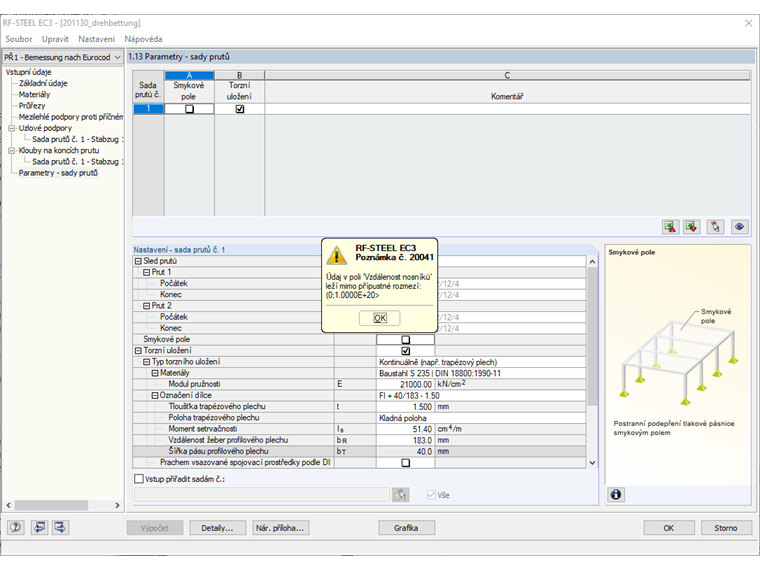
Task: Click the Storno button
Action: [x=726, y=528]
